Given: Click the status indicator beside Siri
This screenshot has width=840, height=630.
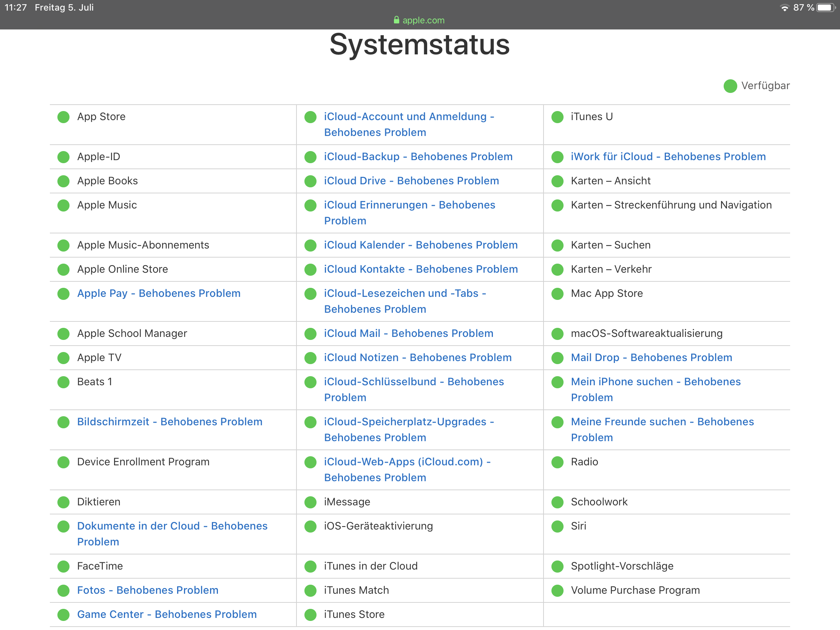Looking at the screenshot, I should [557, 527].
